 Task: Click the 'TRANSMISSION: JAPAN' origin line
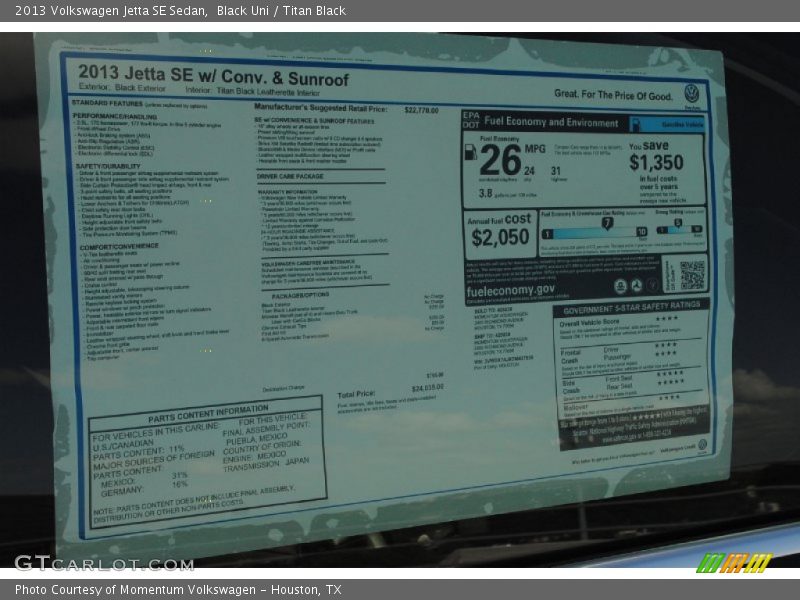coord(266,464)
